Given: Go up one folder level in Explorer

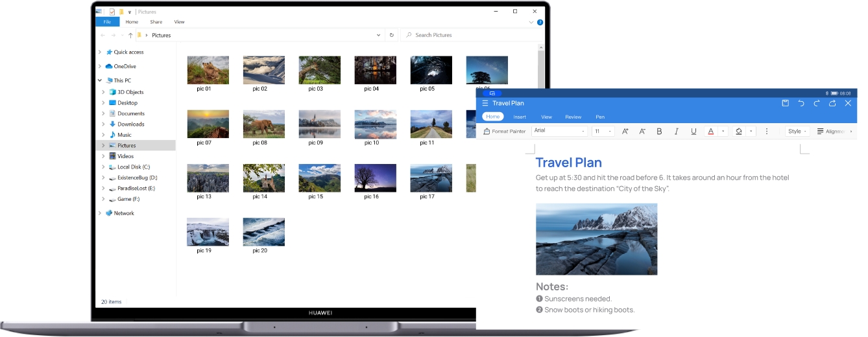Looking at the screenshot, I should pyautogui.click(x=130, y=35).
